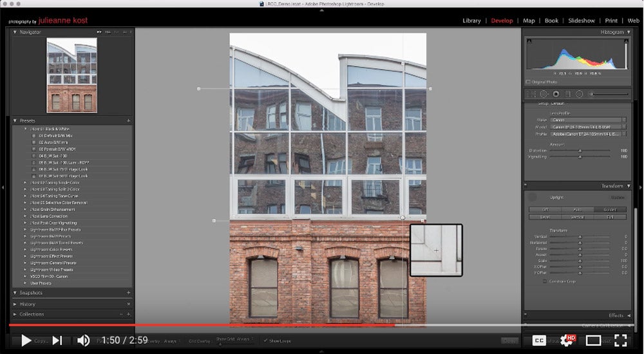Add a new preset with the plus icon
The image size is (644, 354).
coord(128,121)
